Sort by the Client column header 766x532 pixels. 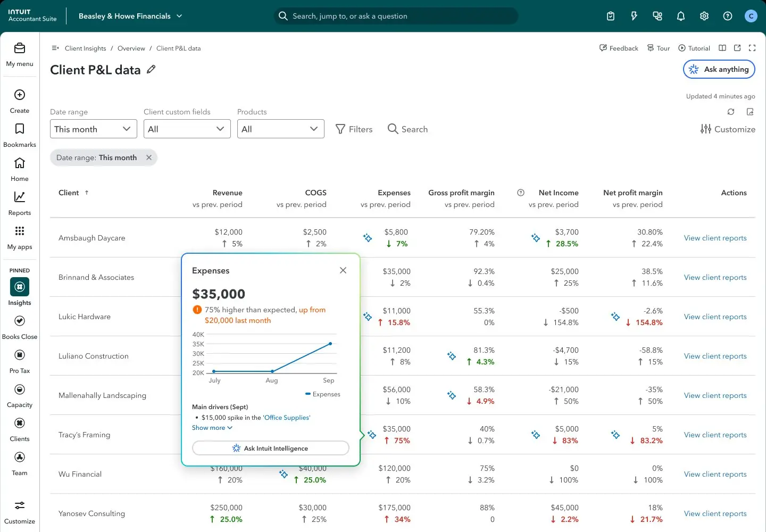(x=73, y=193)
